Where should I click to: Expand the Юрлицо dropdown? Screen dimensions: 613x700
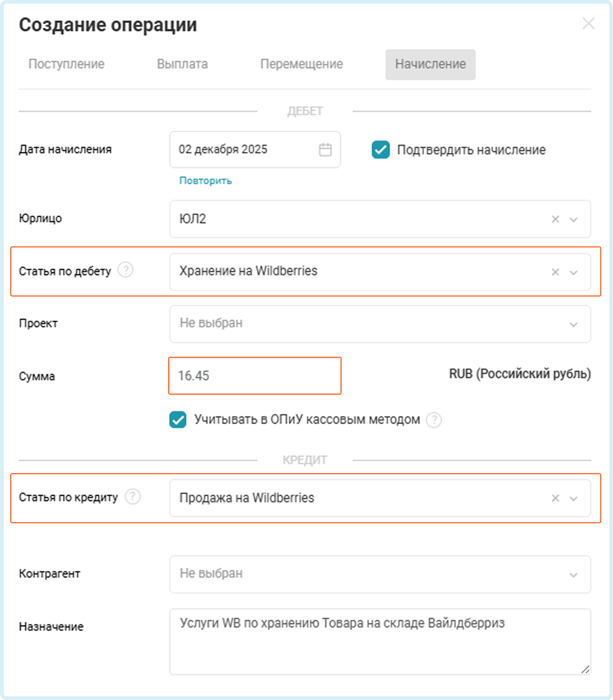574,219
